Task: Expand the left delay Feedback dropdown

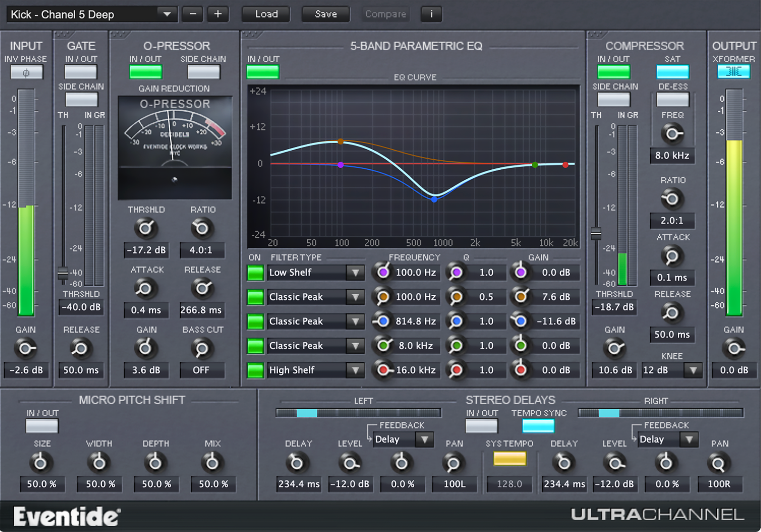Action: [x=424, y=440]
